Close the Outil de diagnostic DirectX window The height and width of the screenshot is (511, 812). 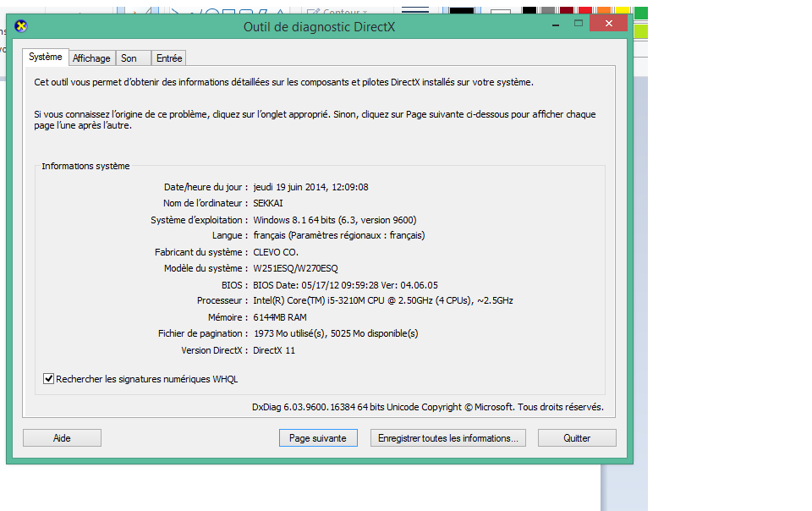(608, 24)
